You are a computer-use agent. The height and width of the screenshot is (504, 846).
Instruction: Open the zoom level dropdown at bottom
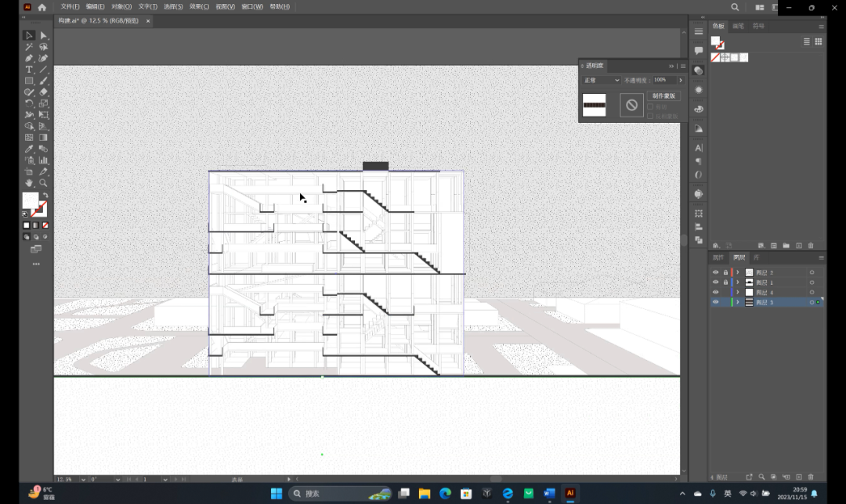(83, 479)
